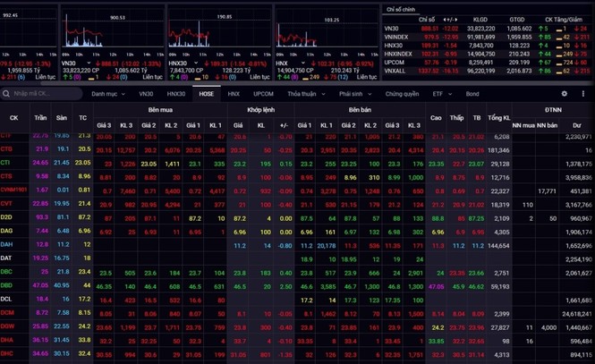Select the 'Chỉ số chính' panel tab

[401, 10]
